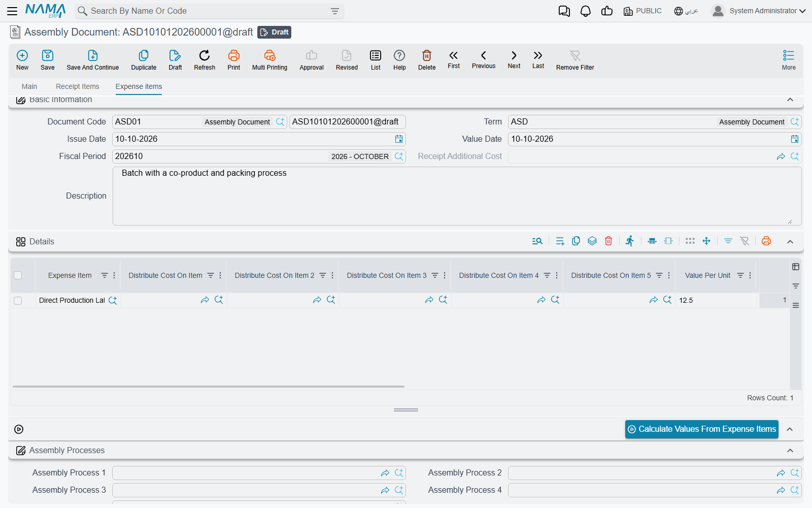
Task: Go to the First record
Action: coord(454,59)
